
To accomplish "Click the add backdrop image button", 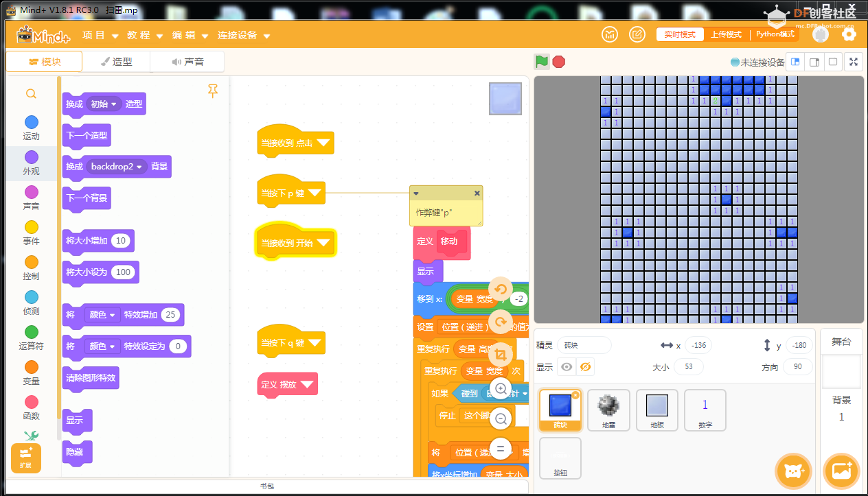I will (x=841, y=471).
